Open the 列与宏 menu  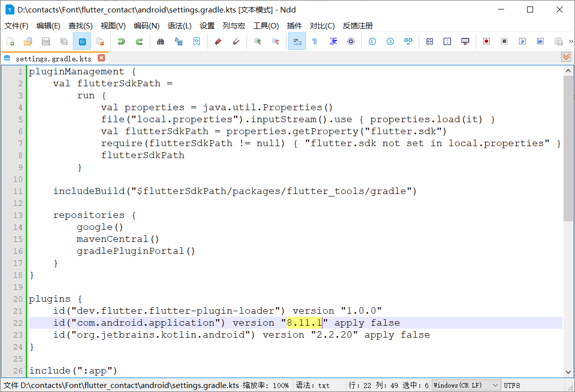234,25
